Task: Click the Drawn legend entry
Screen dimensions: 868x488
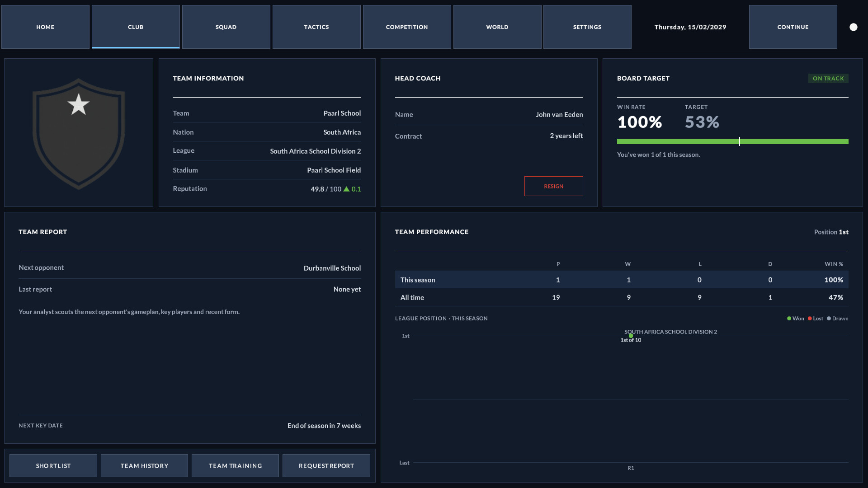Action: click(x=838, y=319)
